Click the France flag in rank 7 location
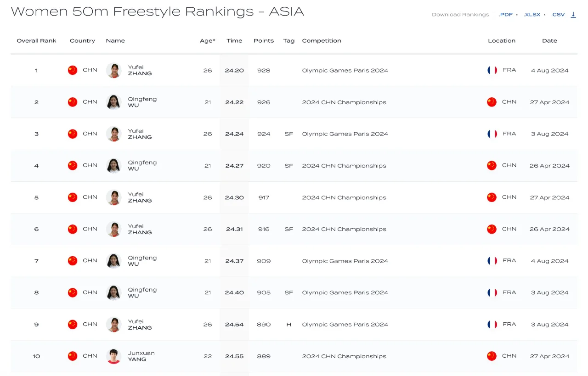 [492, 261]
